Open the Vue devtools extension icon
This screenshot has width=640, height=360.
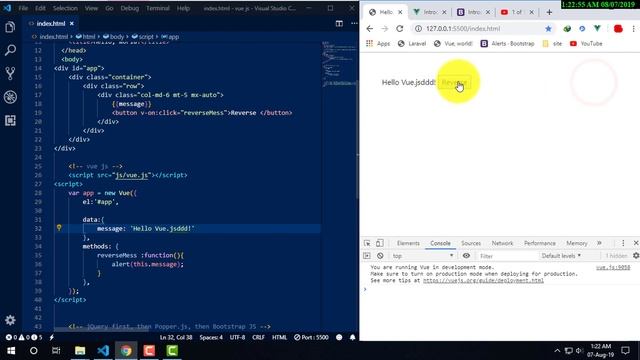pyautogui.click(x=597, y=29)
